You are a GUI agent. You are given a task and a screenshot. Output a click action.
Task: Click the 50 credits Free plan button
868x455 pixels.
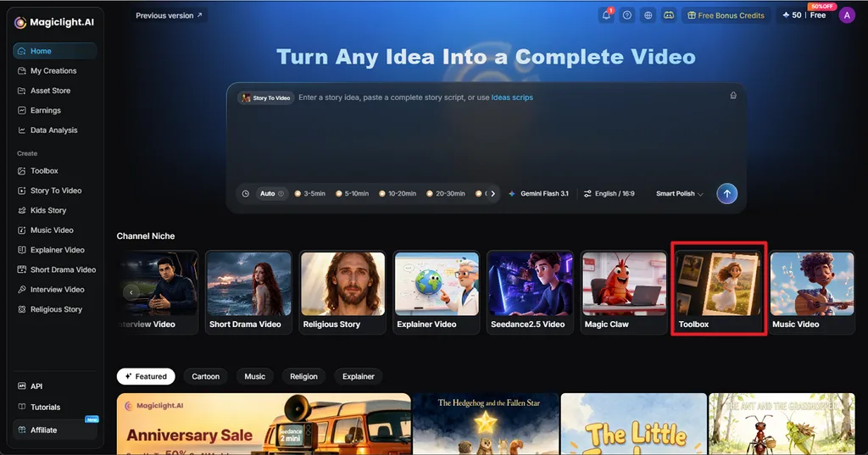click(x=805, y=15)
